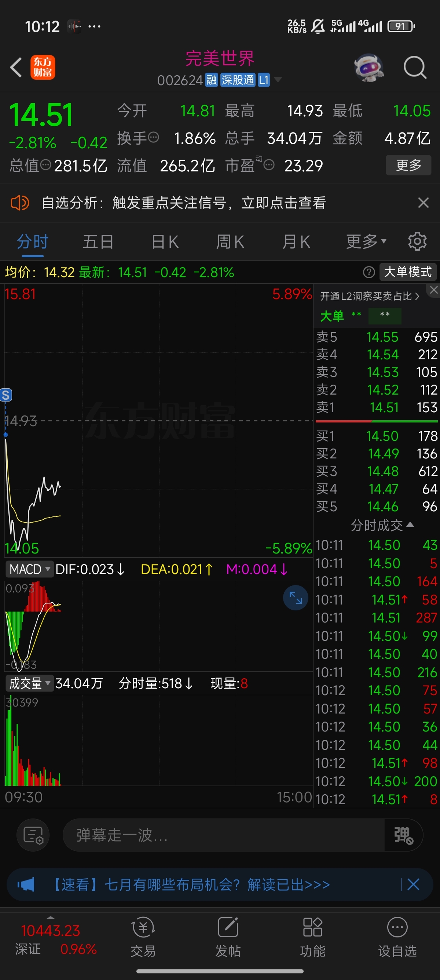Select the 买1 14.50 order row
This screenshot has height=980, width=440.
(377, 436)
